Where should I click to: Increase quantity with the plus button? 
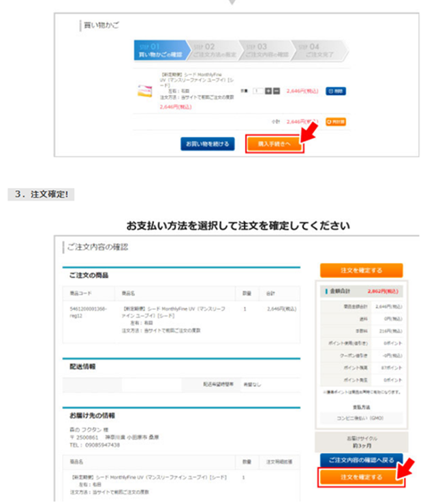[x=268, y=90]
